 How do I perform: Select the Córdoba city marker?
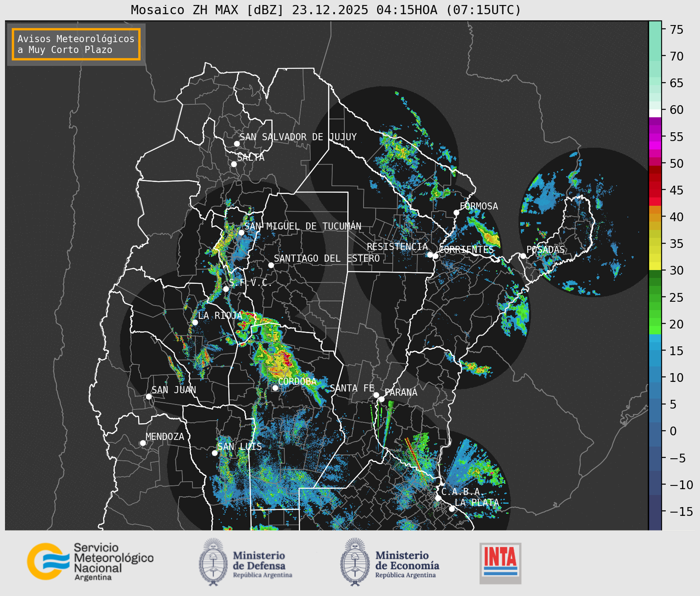tap(275, 388)
